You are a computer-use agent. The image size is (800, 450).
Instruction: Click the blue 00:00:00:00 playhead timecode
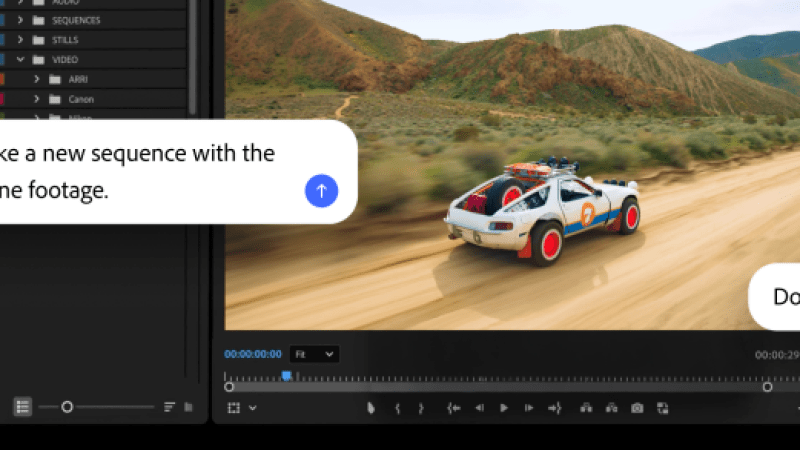point(253,354)
